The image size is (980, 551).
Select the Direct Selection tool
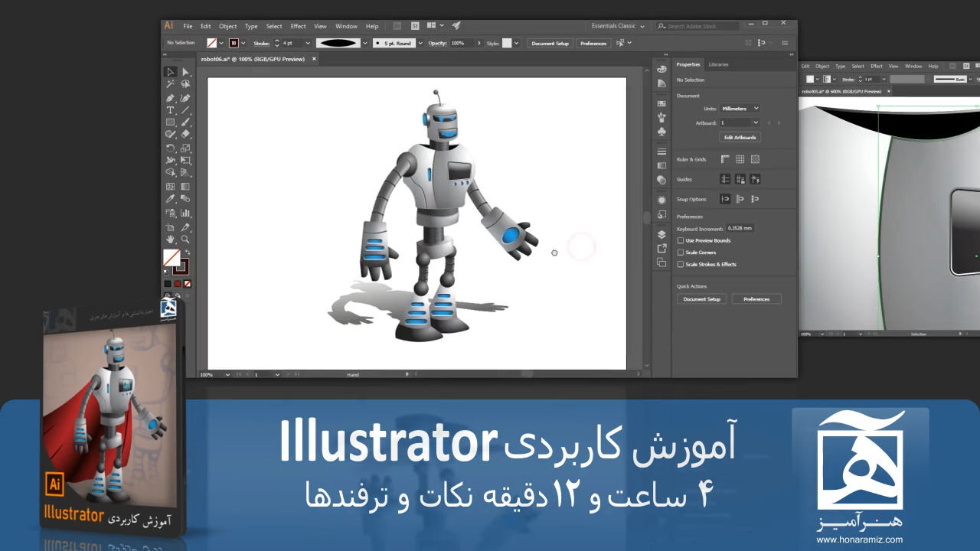coord(185,72)
